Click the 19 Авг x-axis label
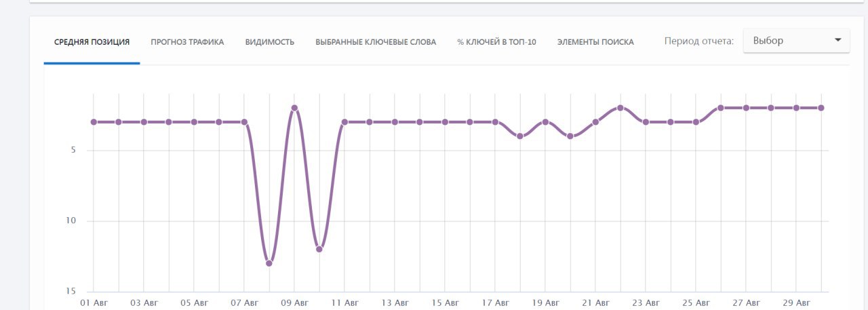This screenshot has width=868, height=310. tap(545, 303)
